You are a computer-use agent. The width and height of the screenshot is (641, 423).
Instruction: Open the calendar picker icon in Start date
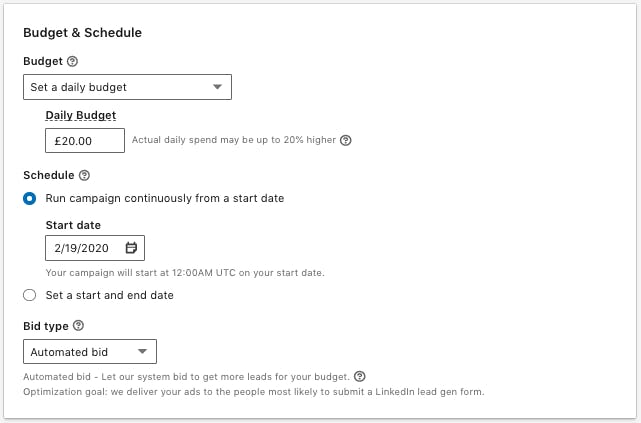[x=131, y=248]
